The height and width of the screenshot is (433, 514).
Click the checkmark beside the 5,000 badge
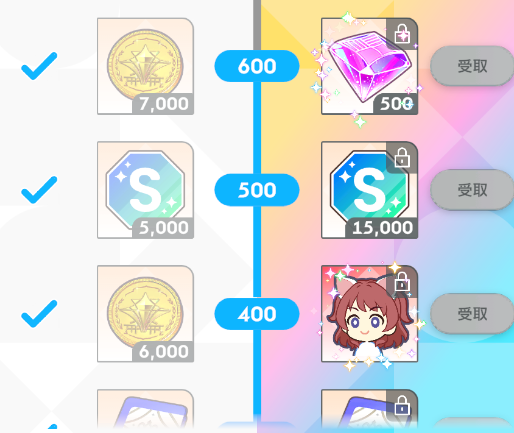[x=39, y=190]
